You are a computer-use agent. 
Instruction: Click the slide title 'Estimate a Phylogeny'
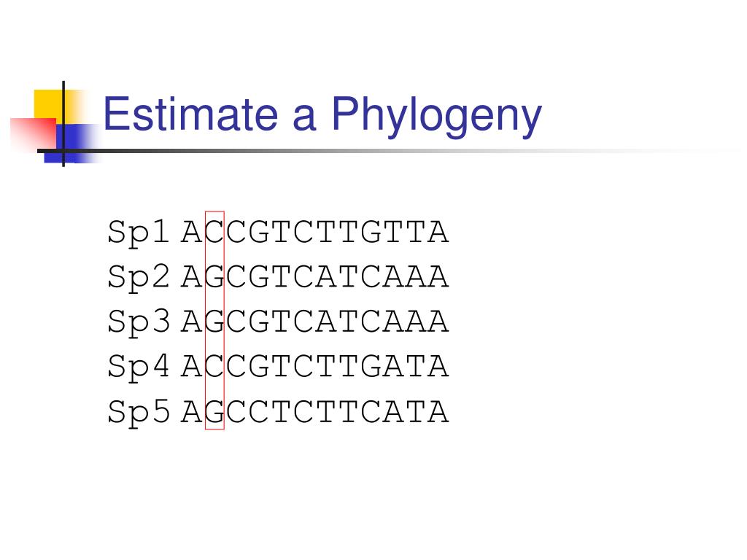[x=322, y=116]
